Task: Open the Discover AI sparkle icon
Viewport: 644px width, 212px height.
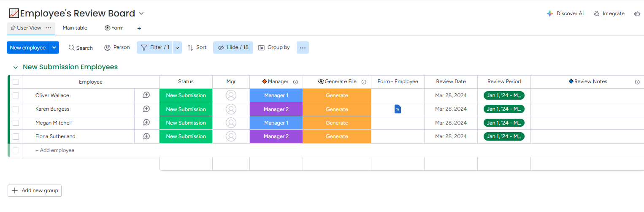Action: 549,14
